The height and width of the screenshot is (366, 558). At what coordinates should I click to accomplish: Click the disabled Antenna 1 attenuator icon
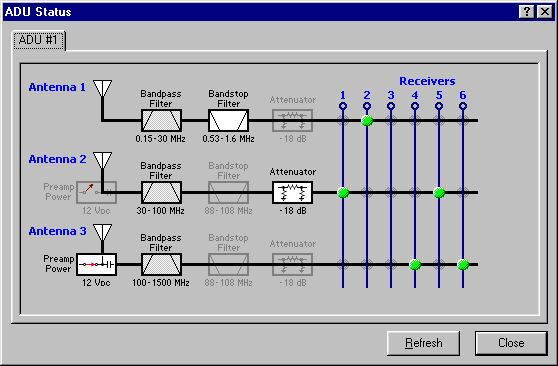pyautogui.click(x=293, y=121)
